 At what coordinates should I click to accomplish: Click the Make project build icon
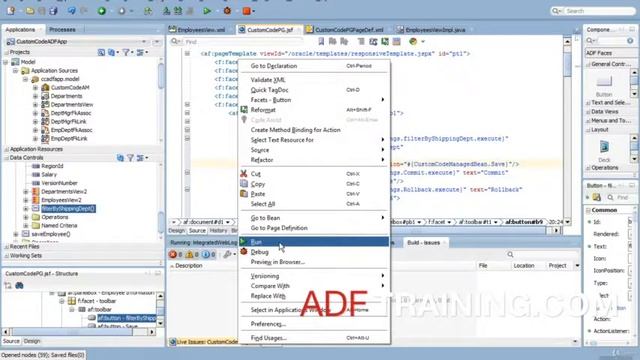click(167, 11)
